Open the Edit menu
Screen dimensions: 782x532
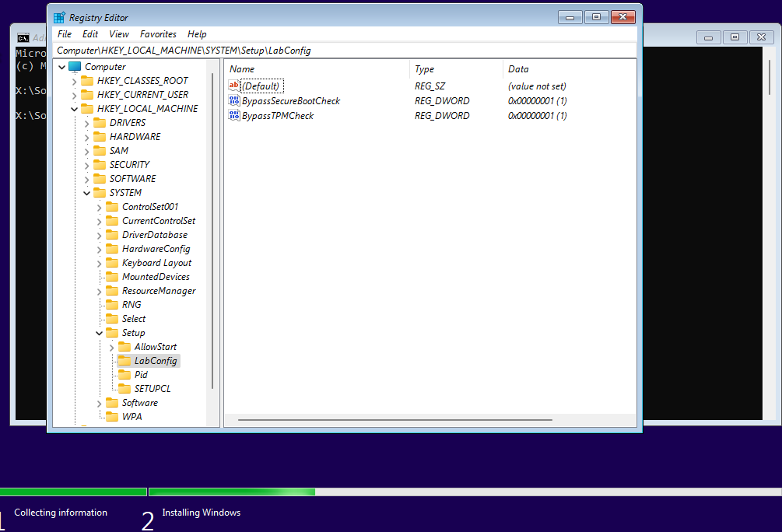89,34
